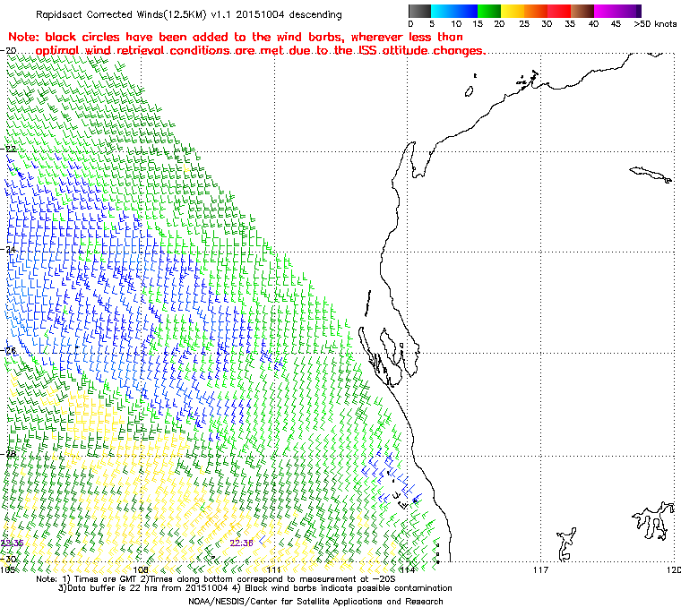Click the '-30' latitude axis label
The image size is (681, 616).
click(x=8, y=559)
